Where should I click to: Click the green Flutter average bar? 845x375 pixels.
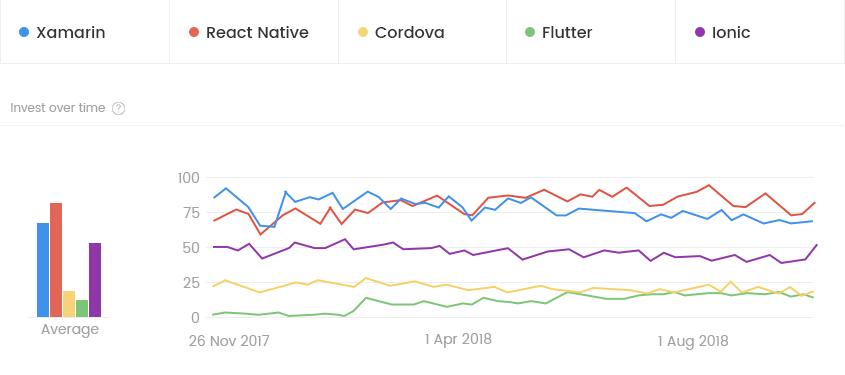[82, 308]
